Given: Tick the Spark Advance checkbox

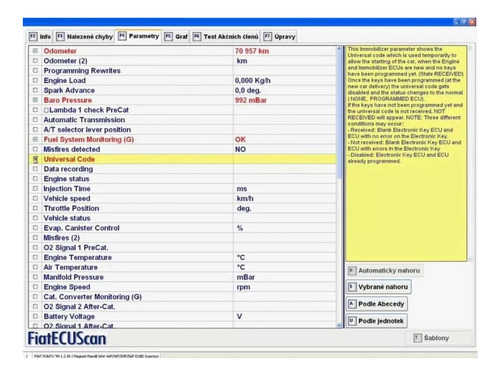Looking at the screenshot, I should click(35, 90).
